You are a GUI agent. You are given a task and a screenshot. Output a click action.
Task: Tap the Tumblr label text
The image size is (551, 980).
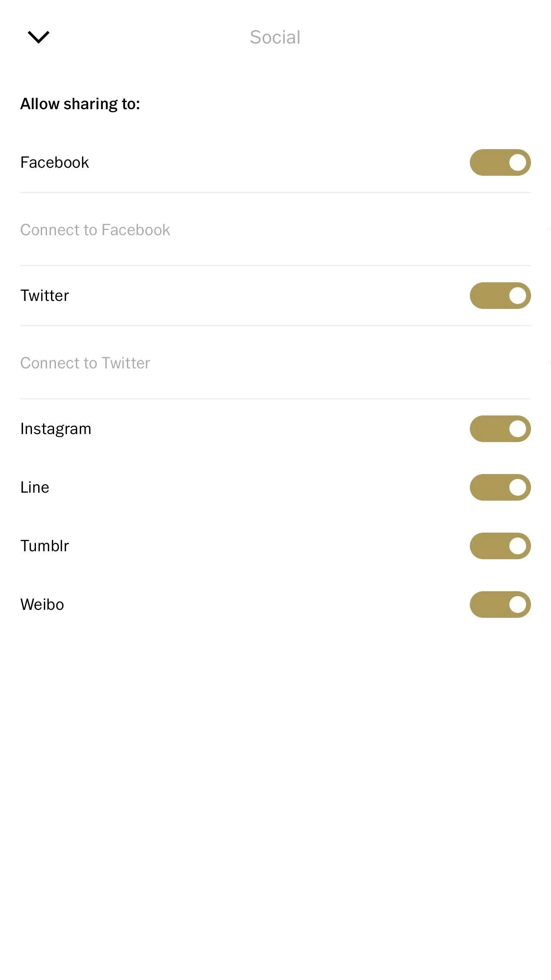point(45,546)
